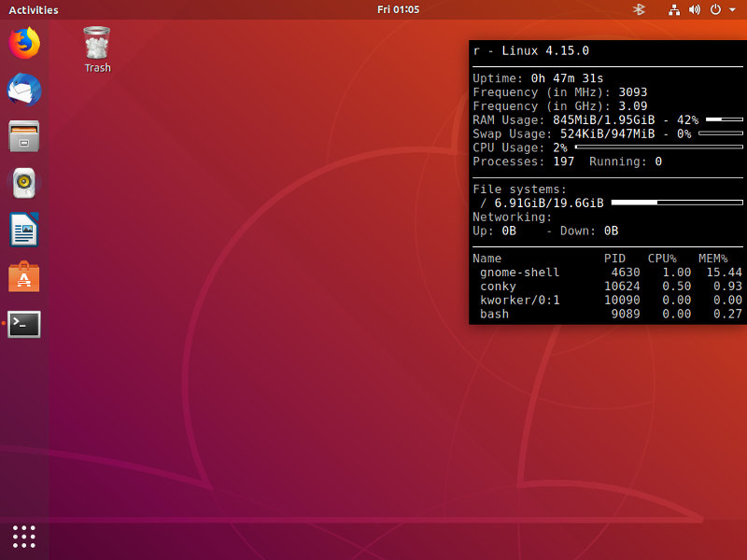
Task: Open the Files application in the dock
Action: (x=24, y=136)
